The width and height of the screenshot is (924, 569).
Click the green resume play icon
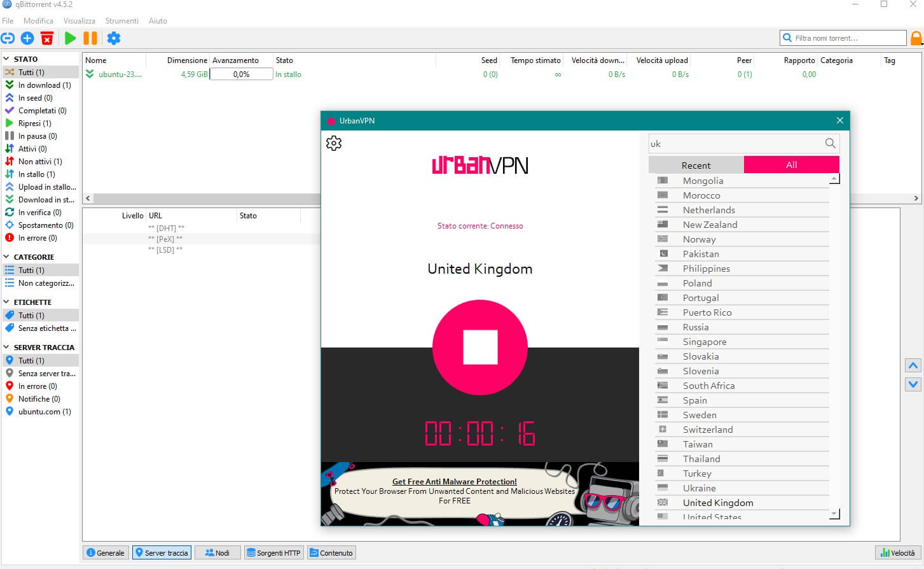point(70,38)
